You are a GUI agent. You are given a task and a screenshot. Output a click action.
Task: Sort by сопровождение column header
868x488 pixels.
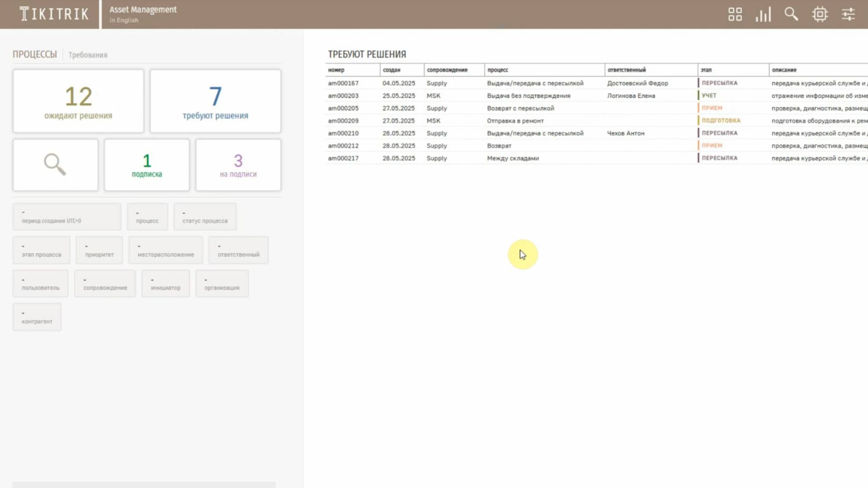(x=447, y=70)
